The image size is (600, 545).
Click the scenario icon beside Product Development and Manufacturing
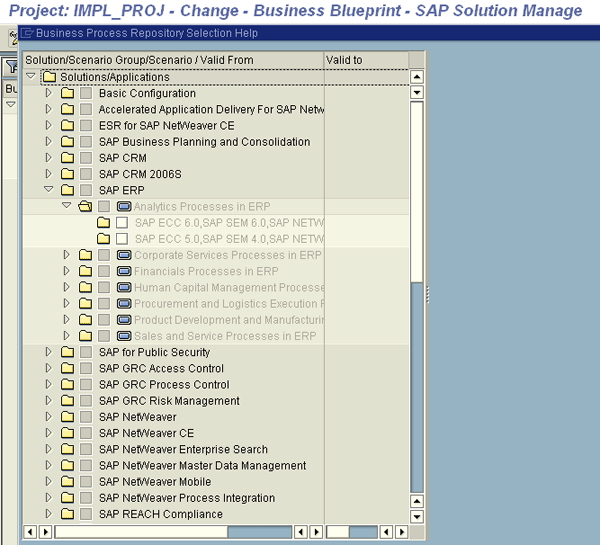(x=124, y=320)
